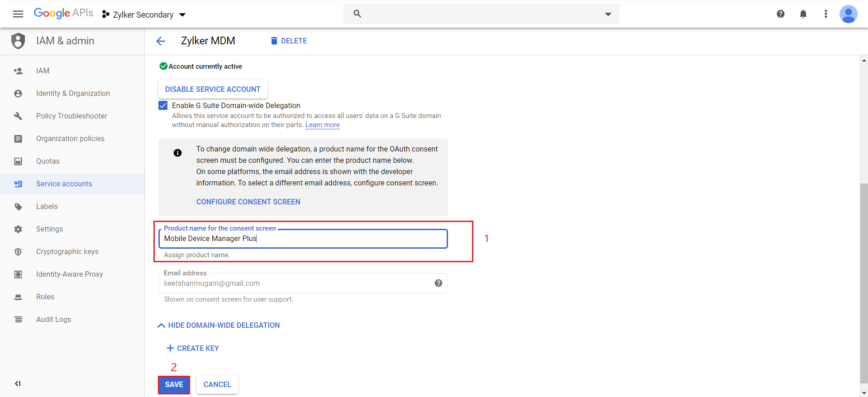Uncheck Enable G Suite Domain-wide Delegation
The width and height of the screenshot is (868, 397).
click(x=163, y=105)
